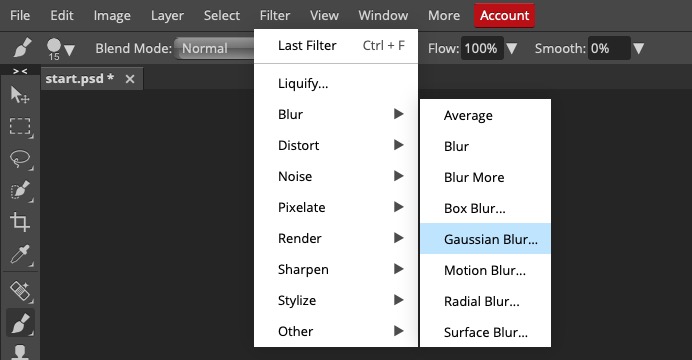692x360 pixels.
Task: Click the red Account button
Action: [x=504, y=15]
